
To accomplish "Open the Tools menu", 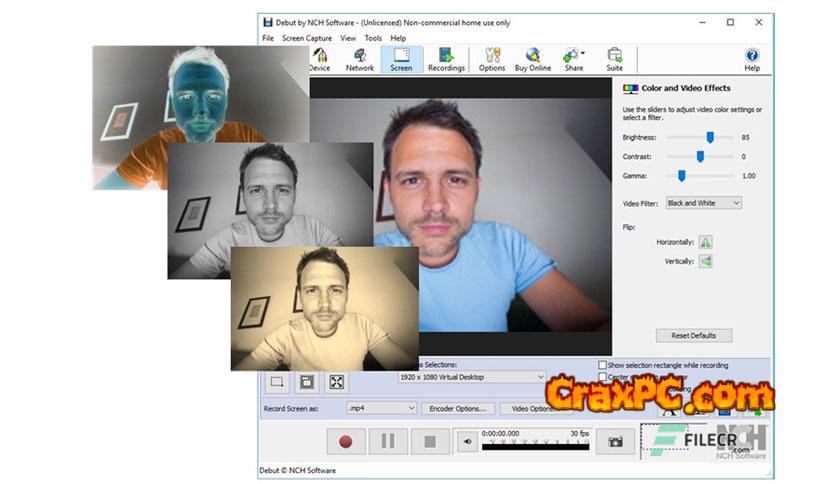I will 373,38.
